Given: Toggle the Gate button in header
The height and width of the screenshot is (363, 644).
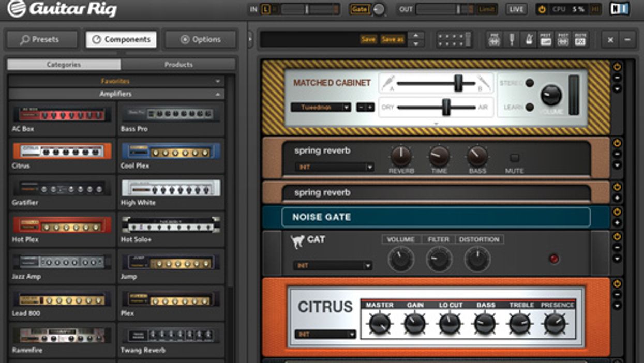Looking at the screenshot, I should 360,9.
